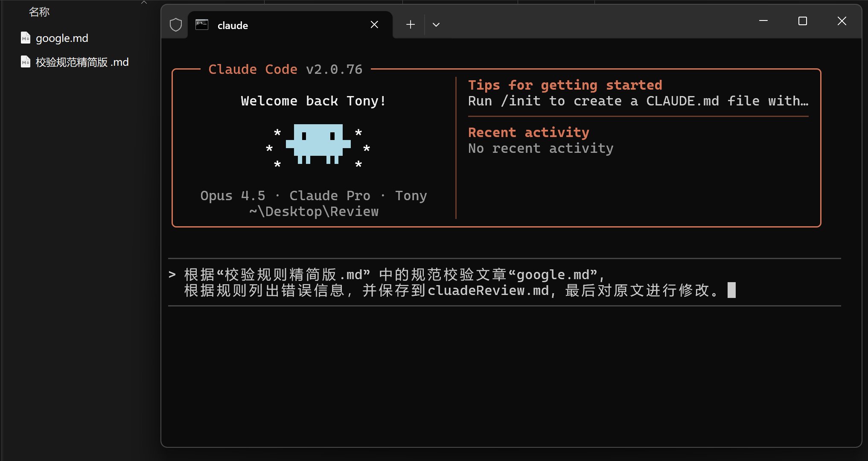This screenshot has width=868, height=461.
Task: Select the claude tab title
Action: pyautogui.click(x=233, y=26)
